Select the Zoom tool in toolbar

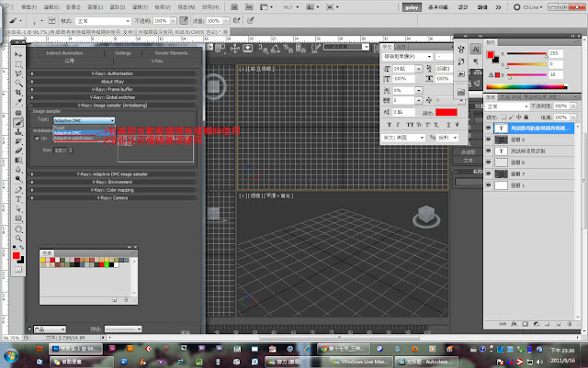click(x=18, y=239)
